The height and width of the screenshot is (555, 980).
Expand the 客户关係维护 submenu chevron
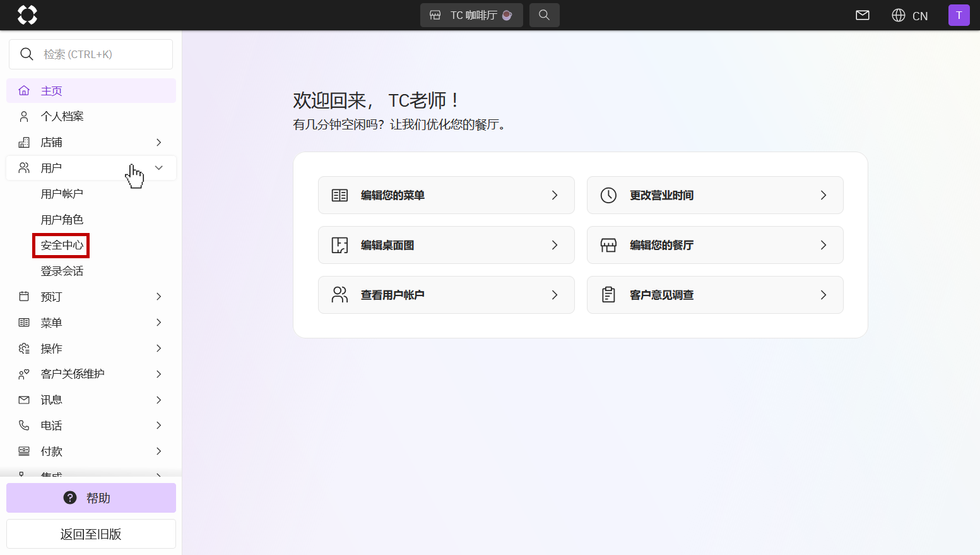tap(159, 374)
